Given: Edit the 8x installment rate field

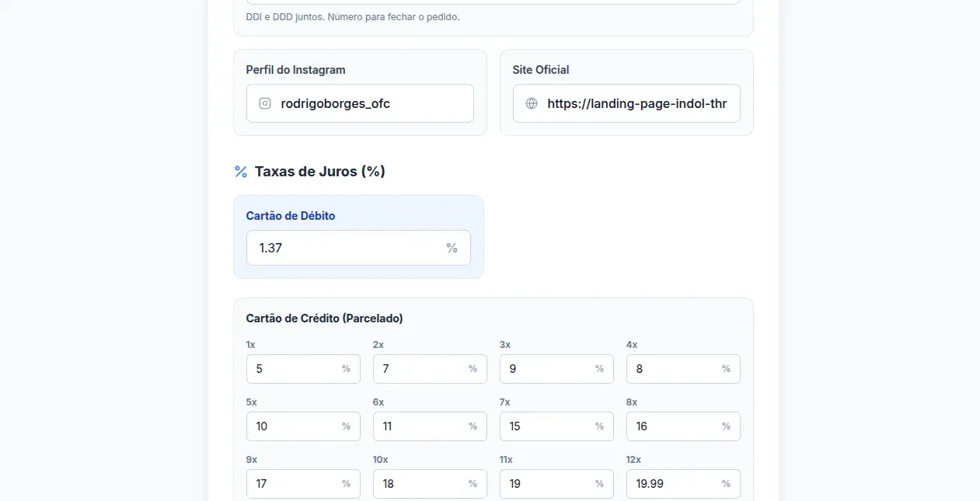Looking at the screenshot, I should click(683, 426).
